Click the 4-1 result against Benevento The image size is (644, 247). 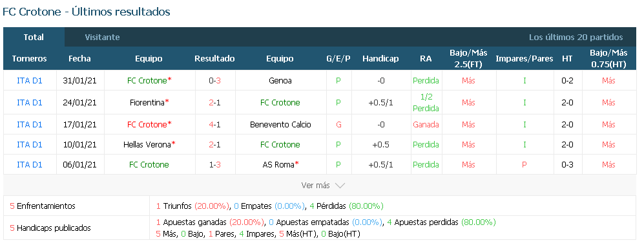215,125
